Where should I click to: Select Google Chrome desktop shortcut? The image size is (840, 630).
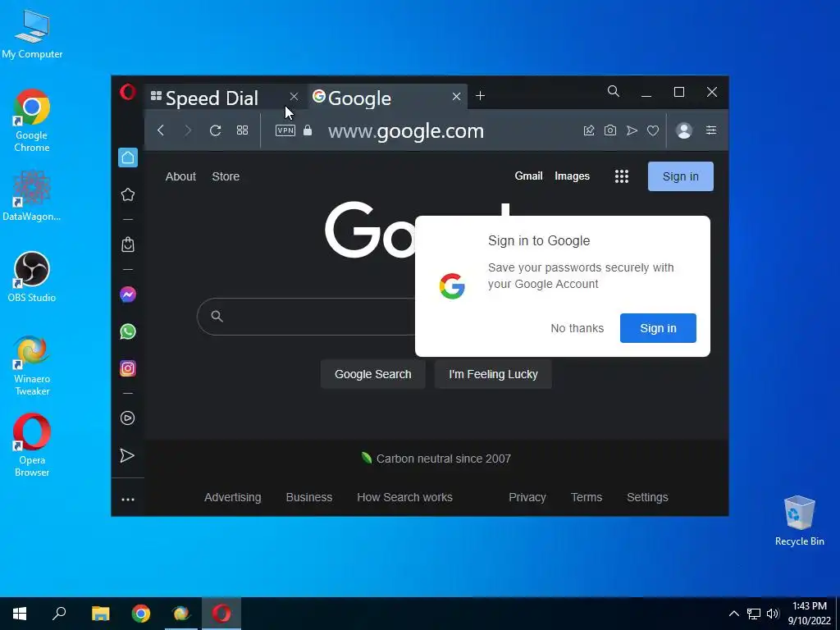(x=32, y=121)
